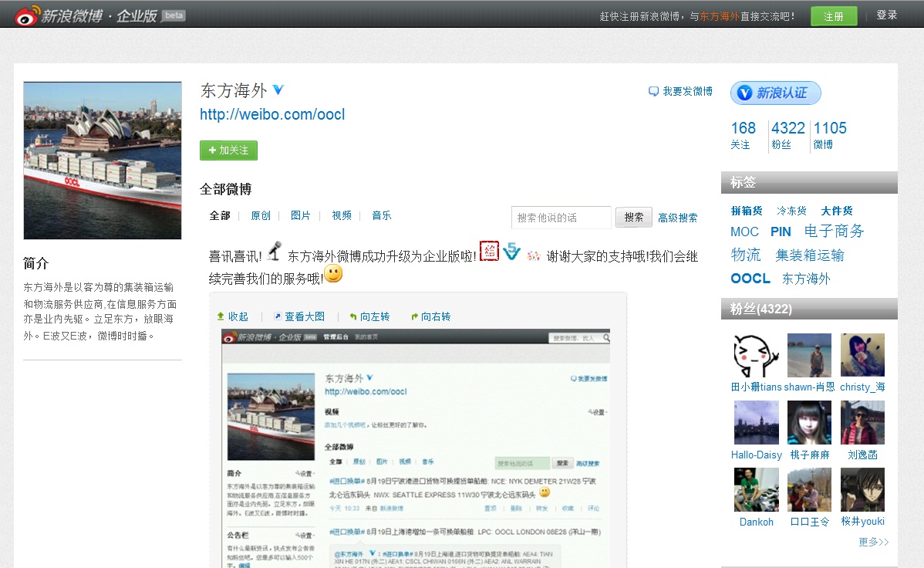Click the 收起 collapse image control

coord(233,316)
